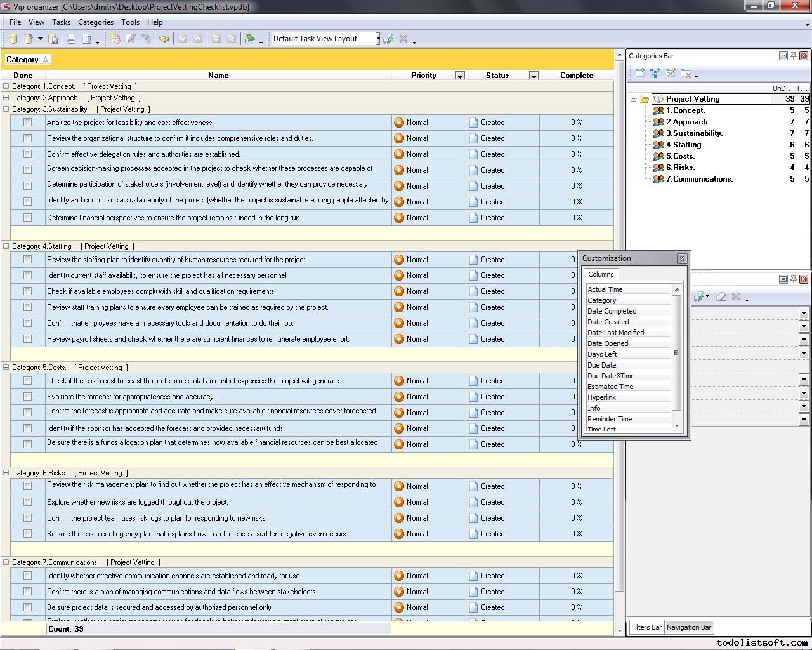Pin the Categories Bar panel
The height and width of the screenshot is (650, 812).
pos(793,56)
